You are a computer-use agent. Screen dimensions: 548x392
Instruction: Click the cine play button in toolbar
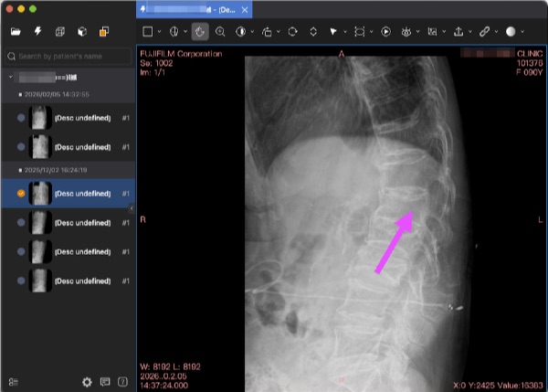point(386,31)
